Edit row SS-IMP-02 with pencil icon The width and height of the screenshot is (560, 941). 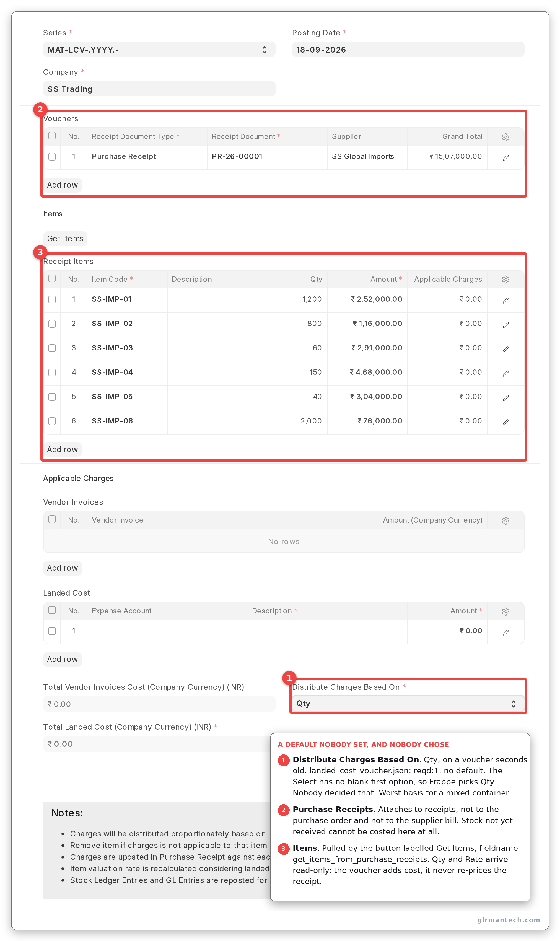(x=505, y=325)
